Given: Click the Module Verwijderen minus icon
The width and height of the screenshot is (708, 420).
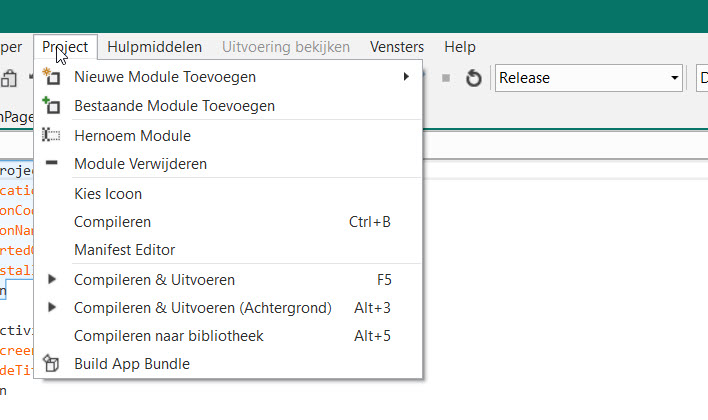Looking at the screenshot, I should coord(52,164).
